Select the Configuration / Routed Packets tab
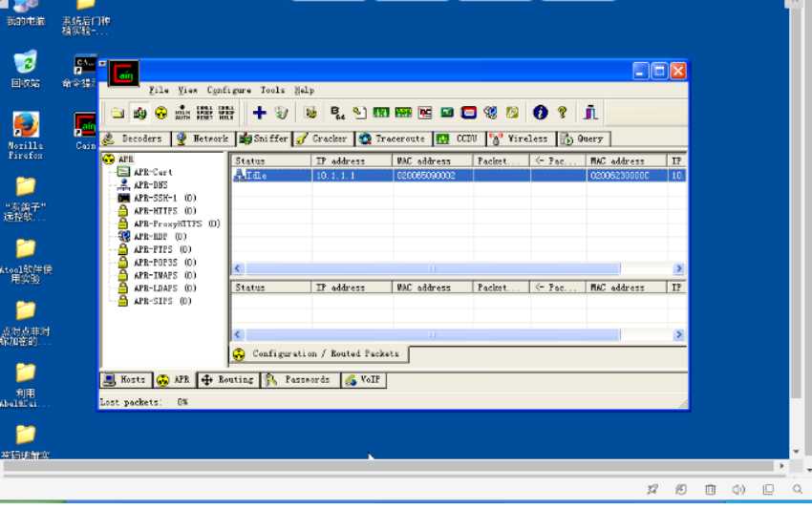Image resolution: width=812 pixels, height=510 pixels. click(319, 354)
